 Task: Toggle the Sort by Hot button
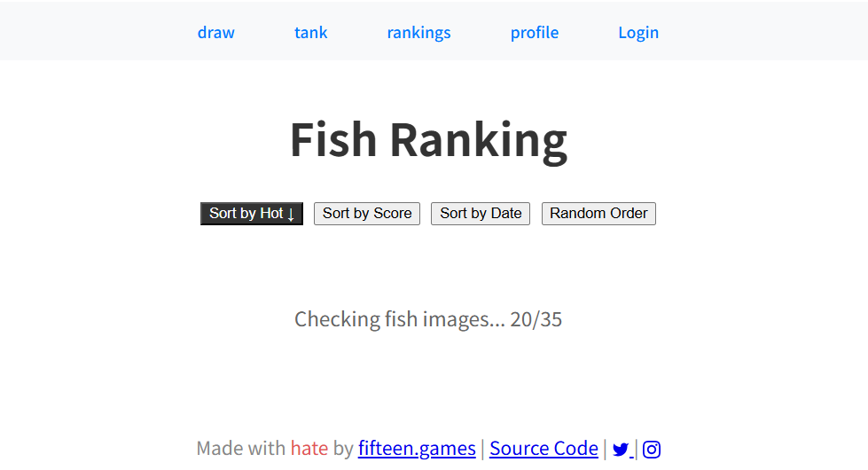[x=251, y=214]
